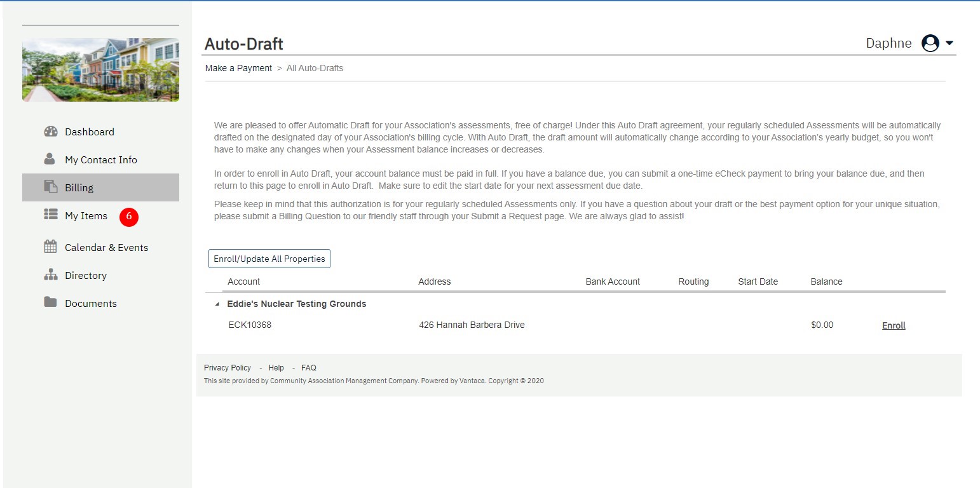Open the FAQ link in footer
This screenshot has width=980, height=488.
pos(309,368)
